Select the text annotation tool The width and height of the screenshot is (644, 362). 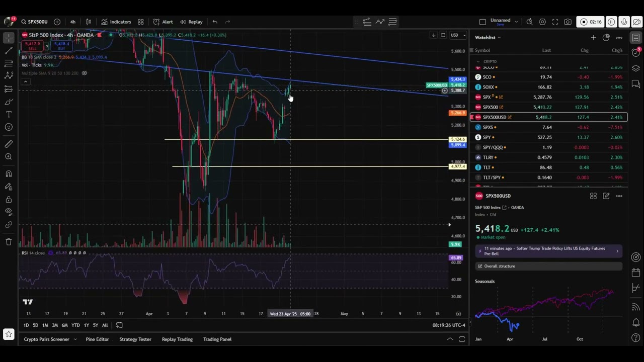click(x=9, y=114)
